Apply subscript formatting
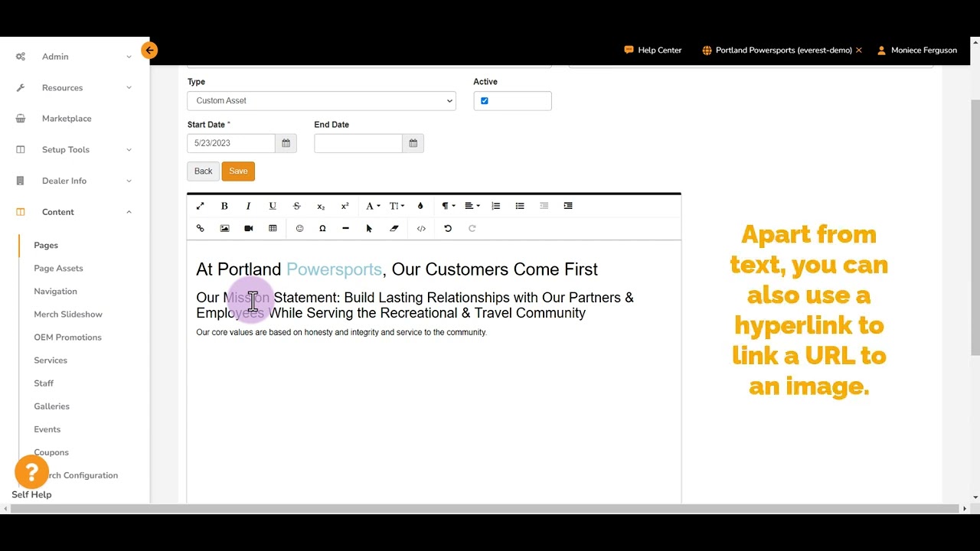Screen dimensions: 980x551 tap(321, 206)
